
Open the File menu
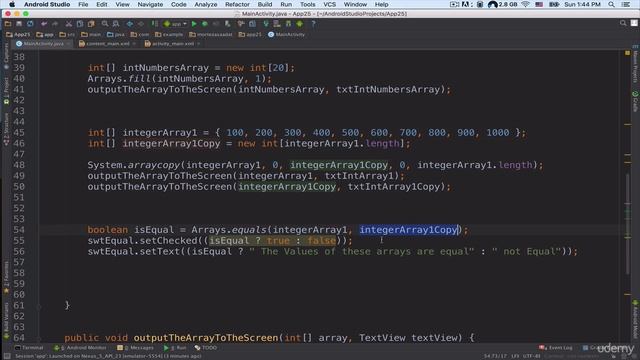(x=83, y=4)
